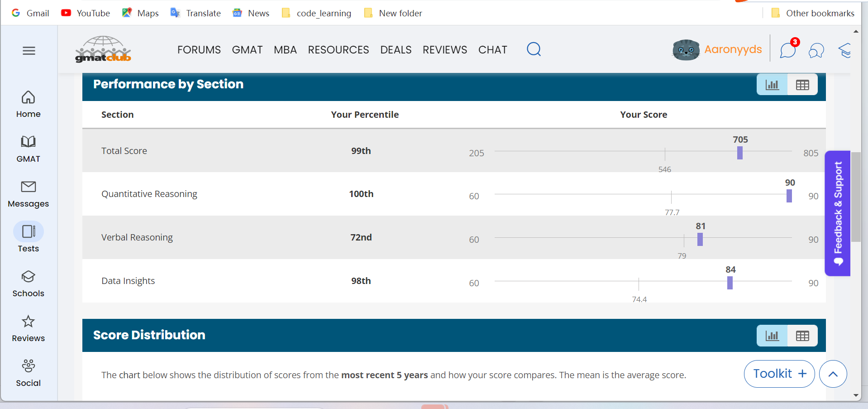Viewport: 868px width, 409px height.
Task: Switch Performance by Section to table view
Action: (x=802, y=85)
